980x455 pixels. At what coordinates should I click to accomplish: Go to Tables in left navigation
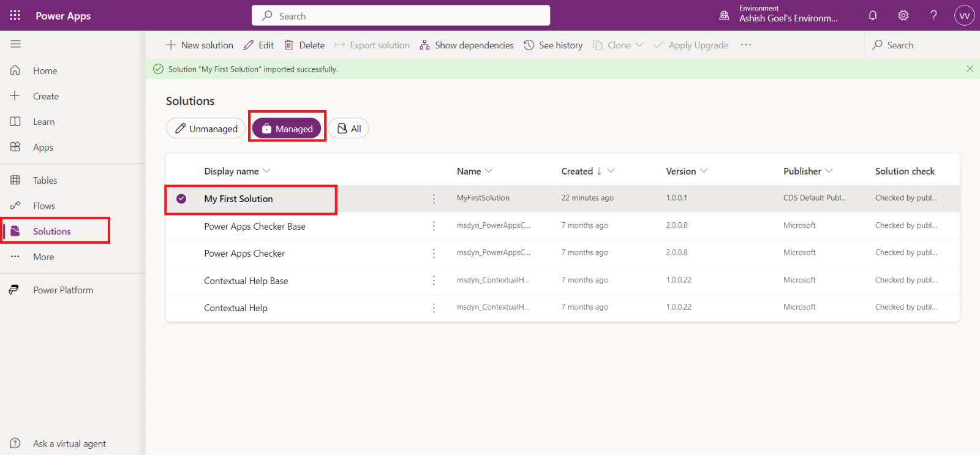point(45,180)
